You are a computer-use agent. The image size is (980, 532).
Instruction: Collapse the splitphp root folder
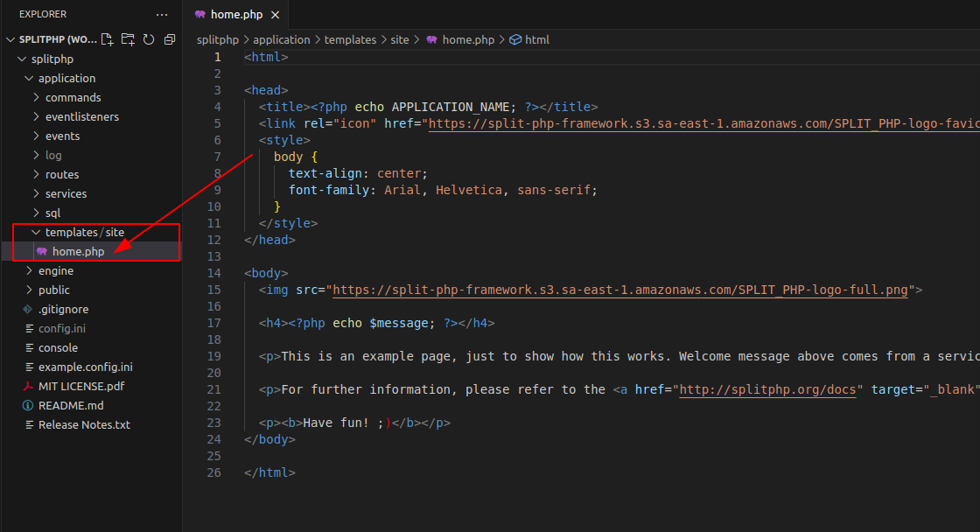coord(22,59)
